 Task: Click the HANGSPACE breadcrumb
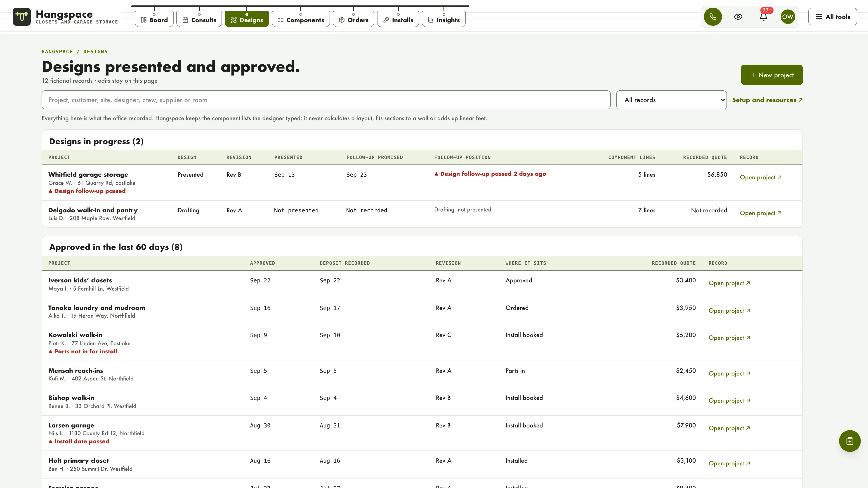[x=57, y=52]
